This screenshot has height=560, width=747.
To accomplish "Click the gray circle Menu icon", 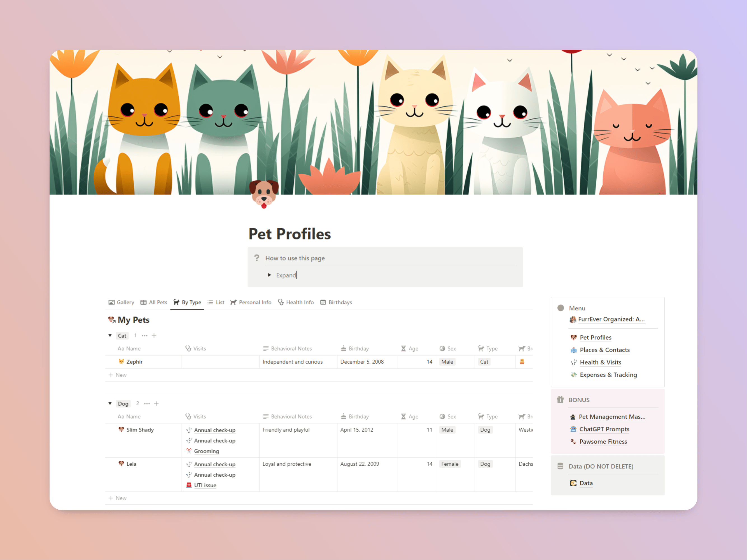I will (561, 308).
